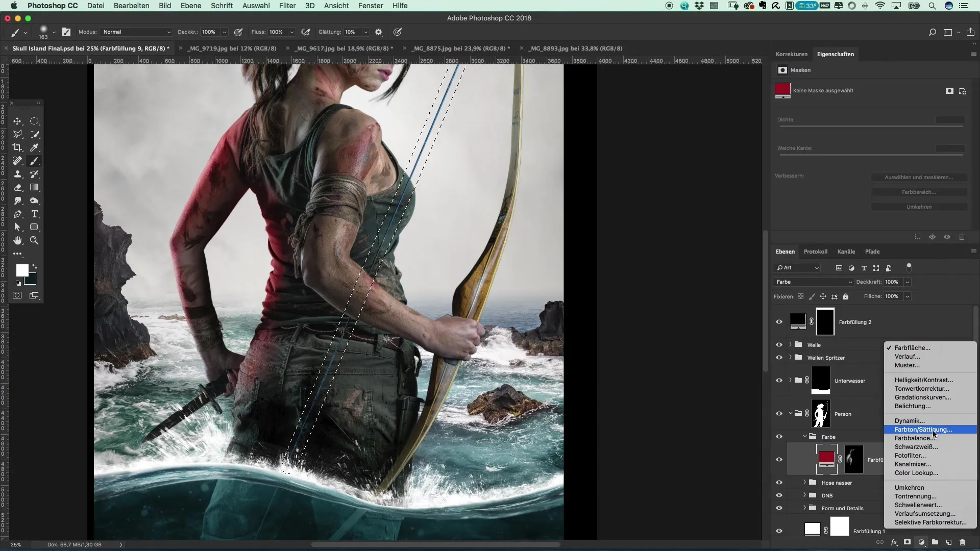Open the layer filter Art dropdown
The height and width of the screenshot is (551, 980).
click(x=797, y=268)
